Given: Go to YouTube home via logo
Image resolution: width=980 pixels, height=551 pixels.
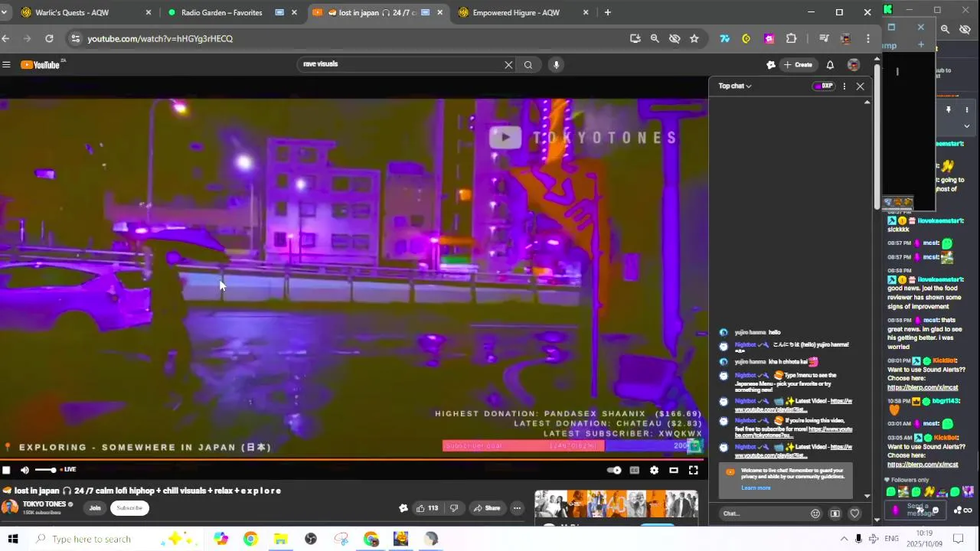Looking at the screenshot, I should coord(41,65).
